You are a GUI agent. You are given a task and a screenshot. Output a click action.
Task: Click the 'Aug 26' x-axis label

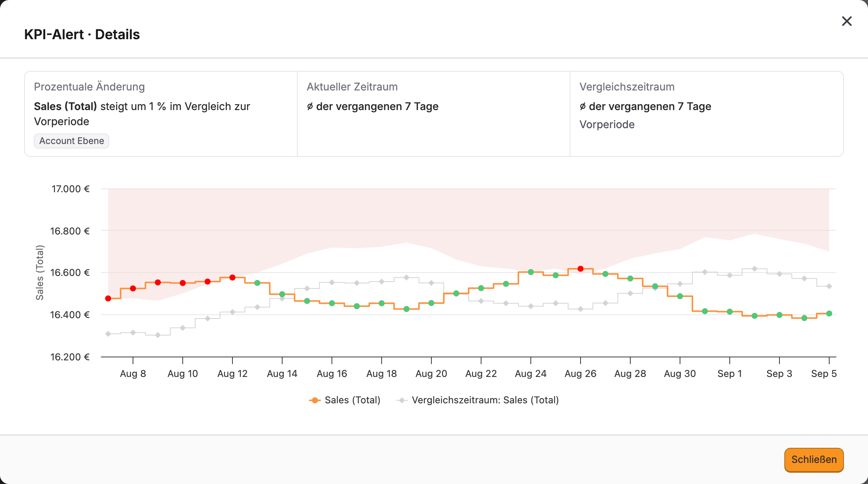(581, 374)
